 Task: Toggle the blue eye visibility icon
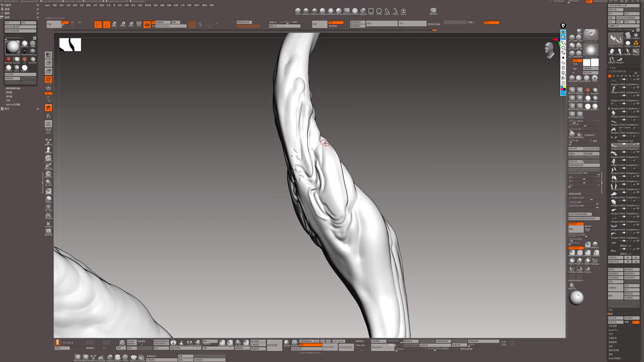click(x=563, y=32)
